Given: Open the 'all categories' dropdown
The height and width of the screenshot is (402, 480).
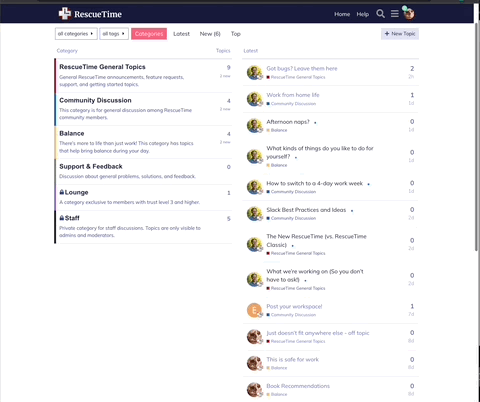Looking at the screenshot, I should click(x=76, y=34).
